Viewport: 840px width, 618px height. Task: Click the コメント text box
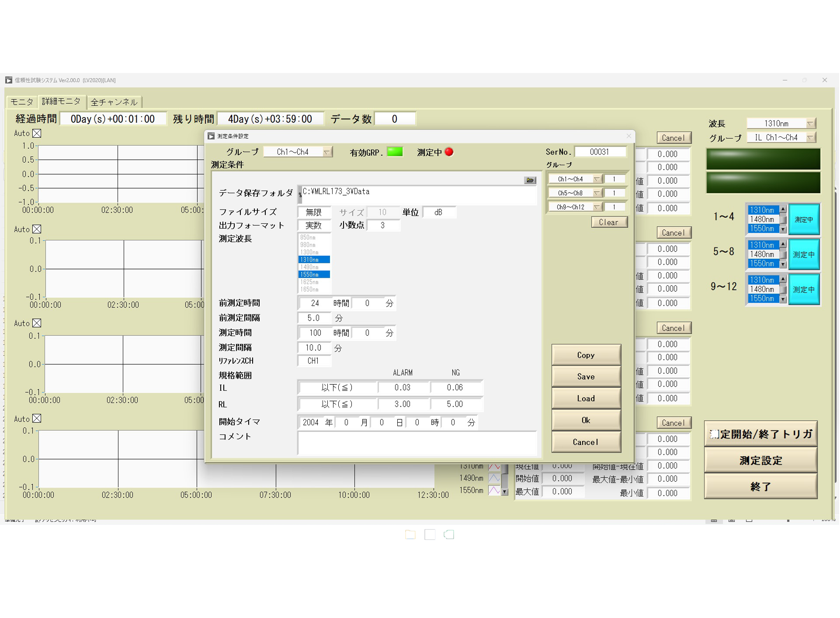coord(417,443)
